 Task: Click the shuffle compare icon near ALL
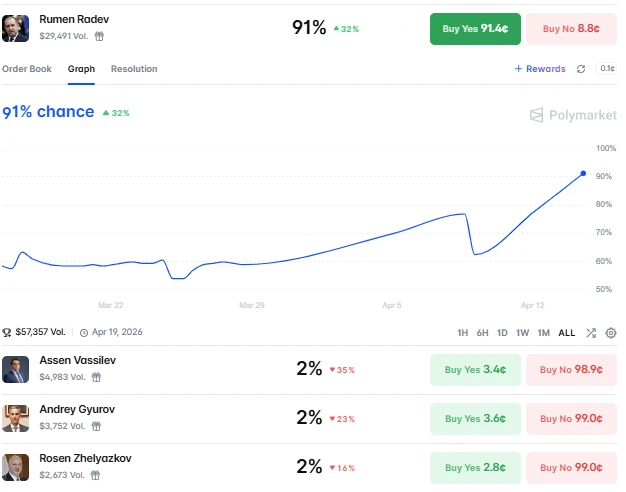[x=591, y=333]
